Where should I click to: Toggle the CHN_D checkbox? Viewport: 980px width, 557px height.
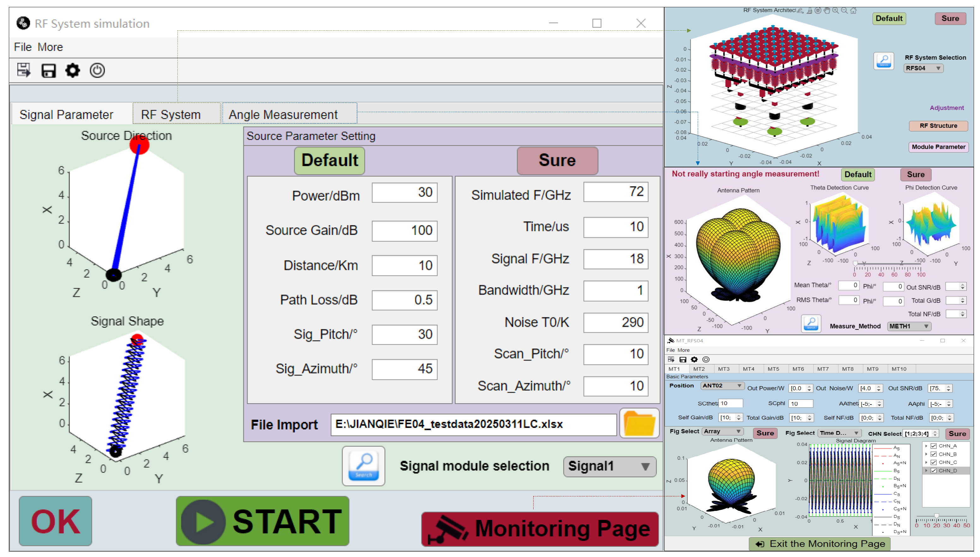coord(933,470)
